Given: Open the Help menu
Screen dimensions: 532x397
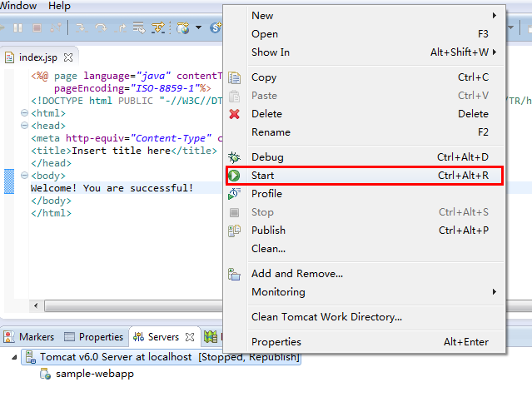Looking at the screenshot, I should pos(59,6).
